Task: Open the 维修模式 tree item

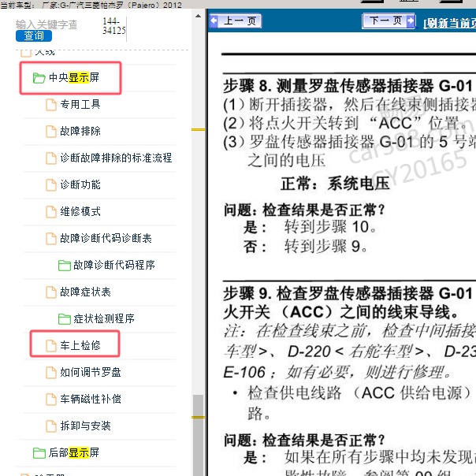Action: pos(80,211)
